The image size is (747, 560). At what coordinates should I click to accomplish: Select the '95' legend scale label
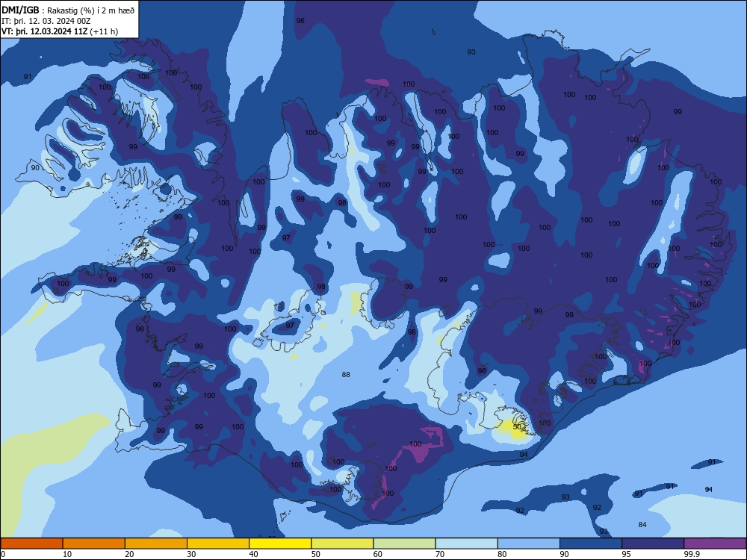coord(625,554)
